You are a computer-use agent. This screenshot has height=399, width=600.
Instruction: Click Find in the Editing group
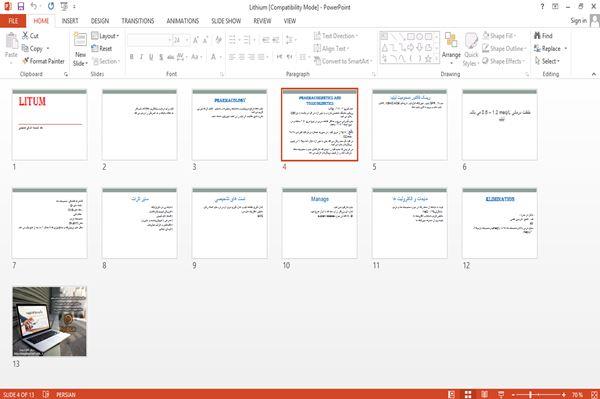pyautogui.click(x=543, y=36)
